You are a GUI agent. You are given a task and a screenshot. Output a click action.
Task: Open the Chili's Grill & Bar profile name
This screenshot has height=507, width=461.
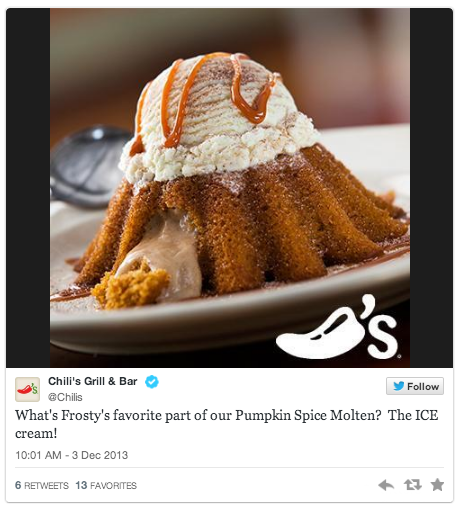pos(93,381)
